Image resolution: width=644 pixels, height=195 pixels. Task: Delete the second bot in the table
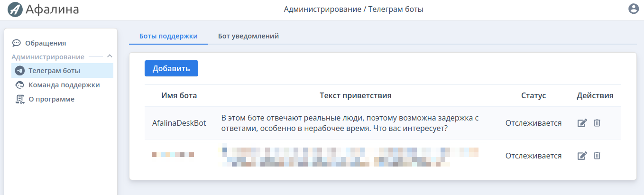point(597,156)
